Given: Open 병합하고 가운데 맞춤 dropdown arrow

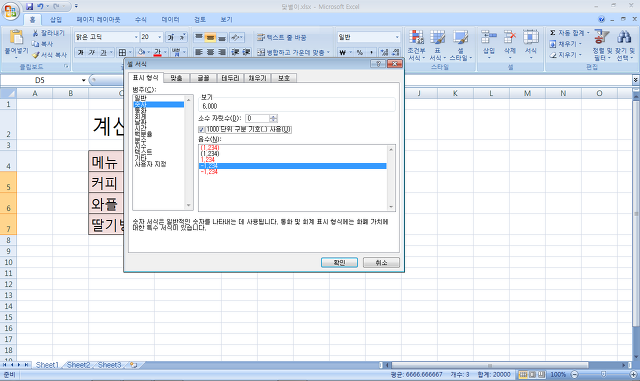Looking at the screenshot, I should point(328,52).
